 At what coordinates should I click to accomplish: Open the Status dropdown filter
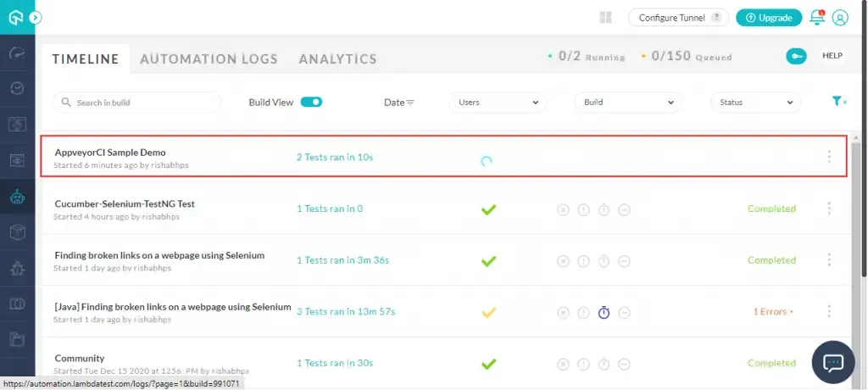tap(754, 103)
